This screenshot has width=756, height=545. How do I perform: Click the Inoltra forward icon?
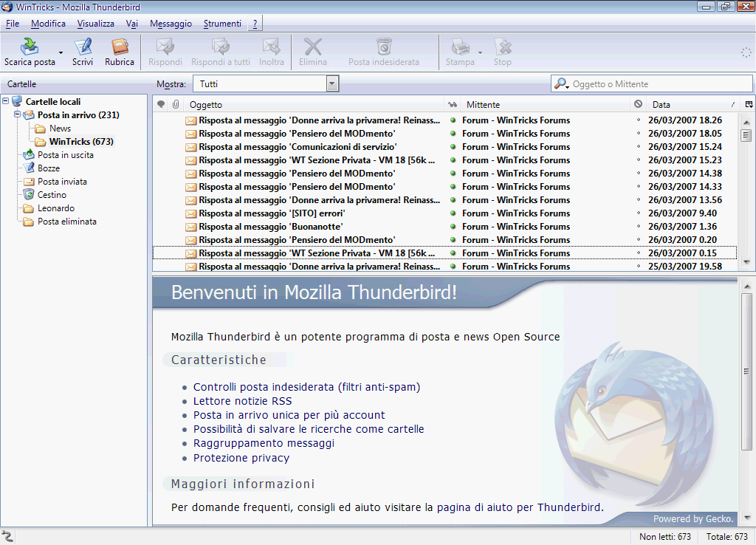pos(271,47)
